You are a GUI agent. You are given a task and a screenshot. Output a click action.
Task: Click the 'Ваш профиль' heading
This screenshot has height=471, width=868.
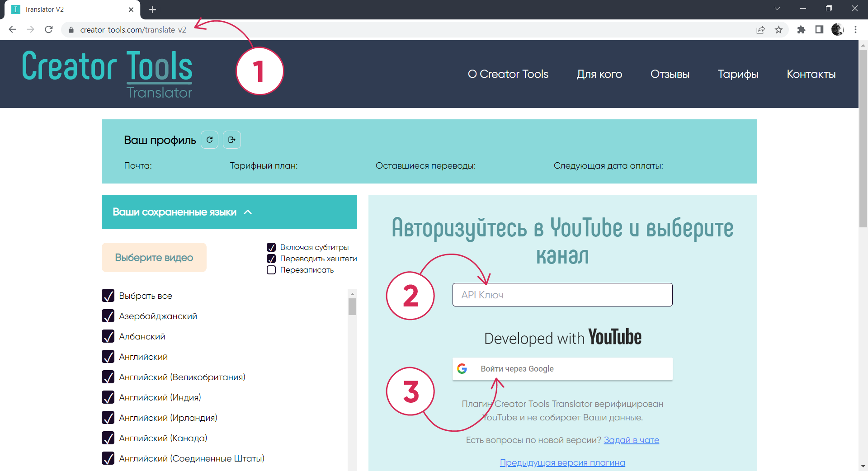(160, 140)
